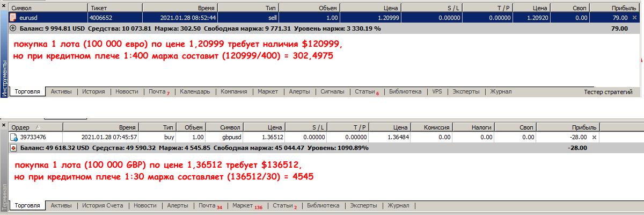Expand the plus circle beside balance 9 994.81

click(x=13, y=28)
